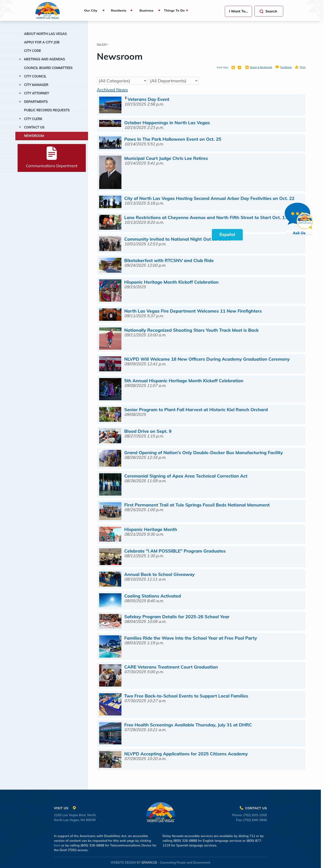
Task: Click the Hispanic Heritage Month Kickoff thumbnail
Action: coord(110,291)
